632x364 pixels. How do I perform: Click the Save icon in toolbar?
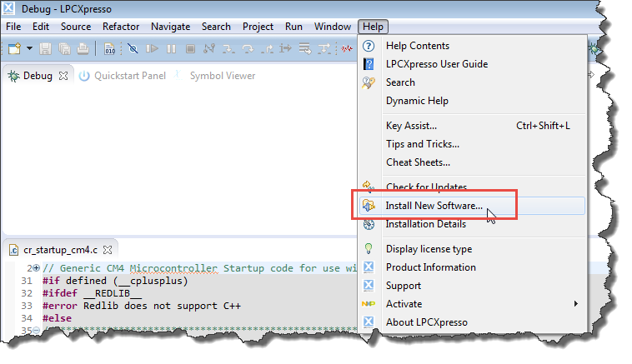point(45,49)
